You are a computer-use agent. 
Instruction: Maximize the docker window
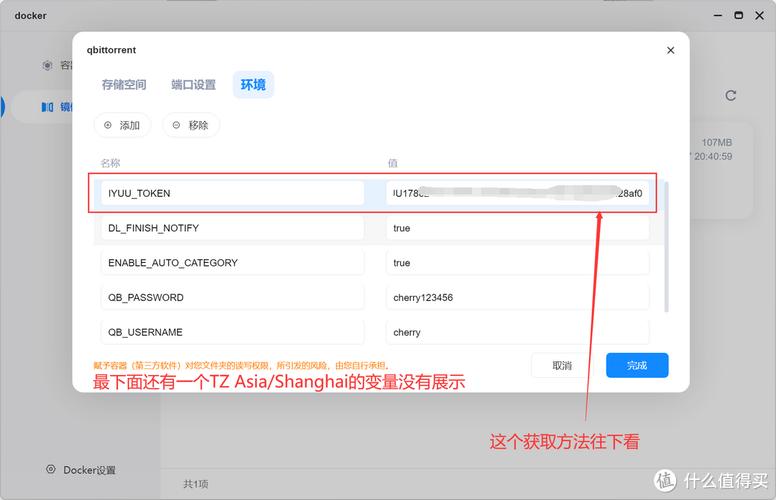coord(738,15)
